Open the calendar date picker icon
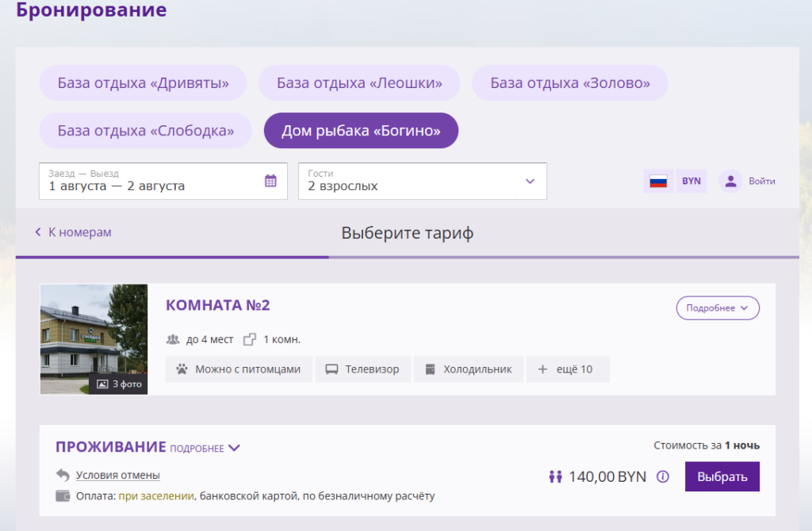This screenshot has width=812, height=531. [270, 181]
